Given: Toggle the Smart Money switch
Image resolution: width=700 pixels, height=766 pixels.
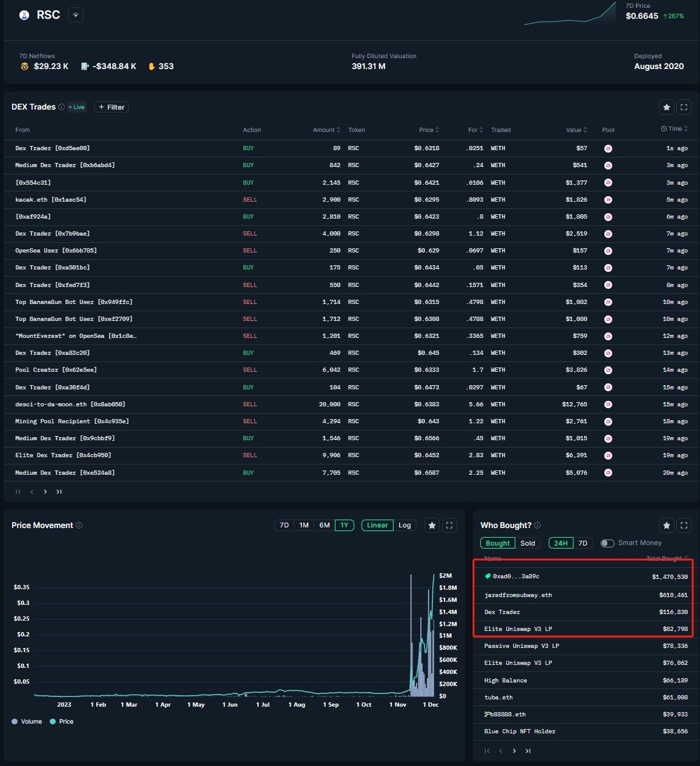Looking at the screenshot, I should [x=607, y=543].
